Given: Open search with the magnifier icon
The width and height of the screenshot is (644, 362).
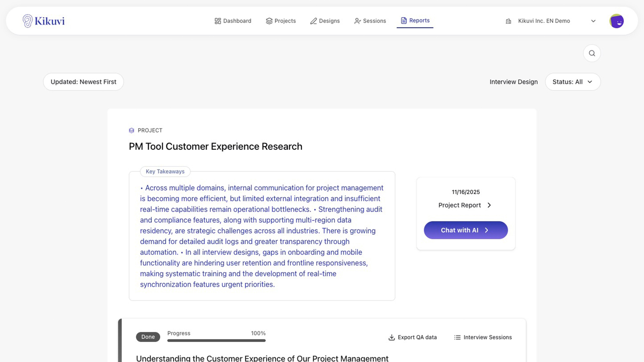Looking at the screenshot, I should [x=592, y=53].
